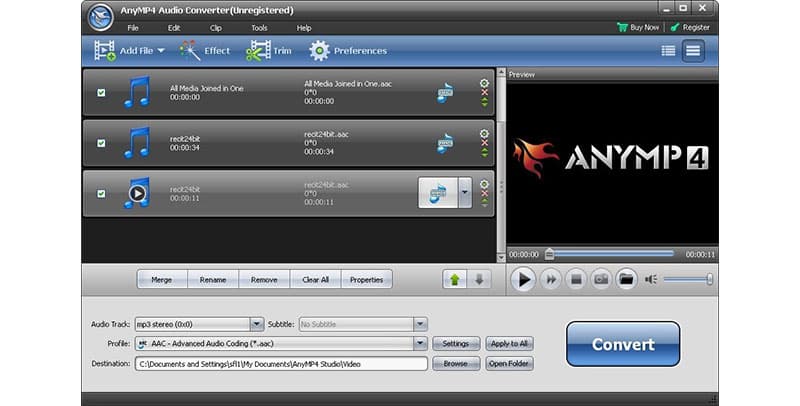Click the profile Settings button
The image size is (800, 406).
click(456, 344)
